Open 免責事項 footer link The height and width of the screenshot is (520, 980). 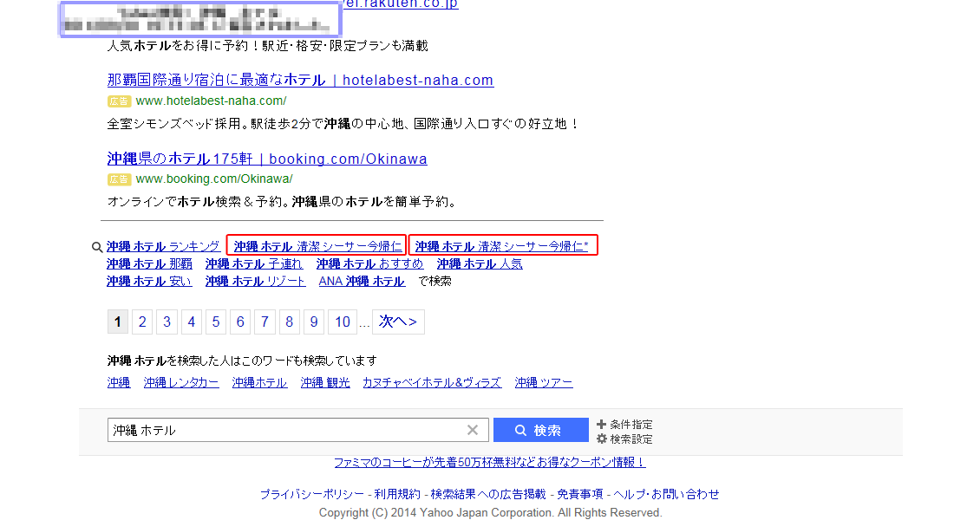pyautogui.click(x=580, y=494)
